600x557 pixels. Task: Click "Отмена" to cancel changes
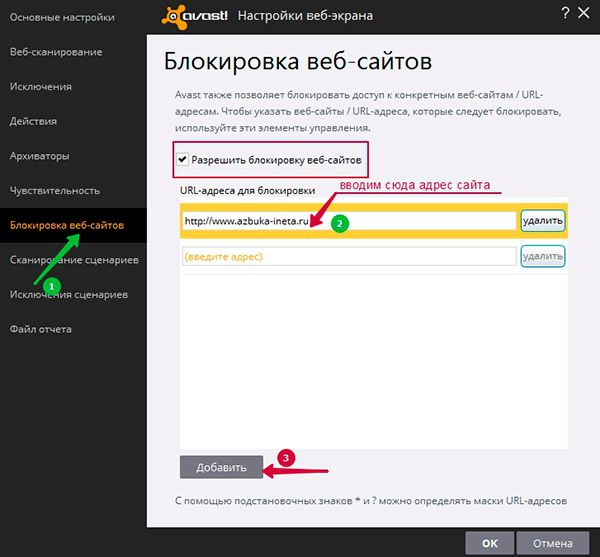click(x=553, y=543)
